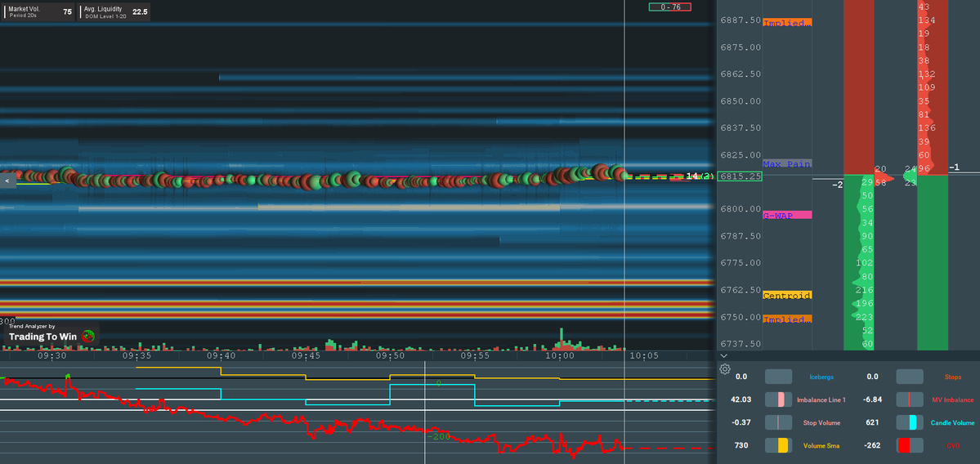Click the 09:30 time axis label
The height and width of the screenshot is (464, 980).
point(51,355)
